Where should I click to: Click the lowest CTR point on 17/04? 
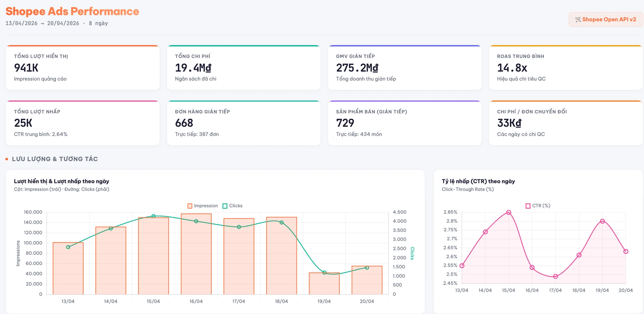[555, 276]
